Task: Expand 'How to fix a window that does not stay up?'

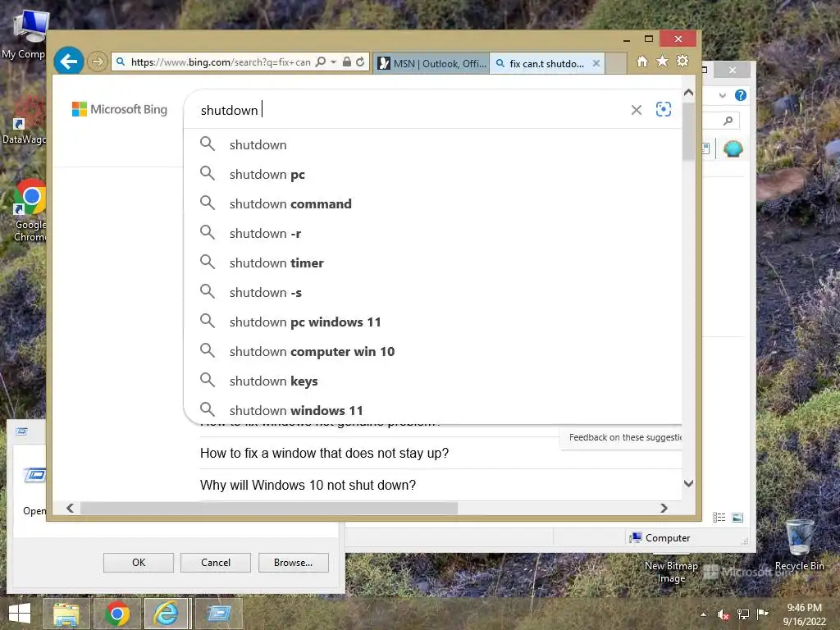Action: (324, 453)
